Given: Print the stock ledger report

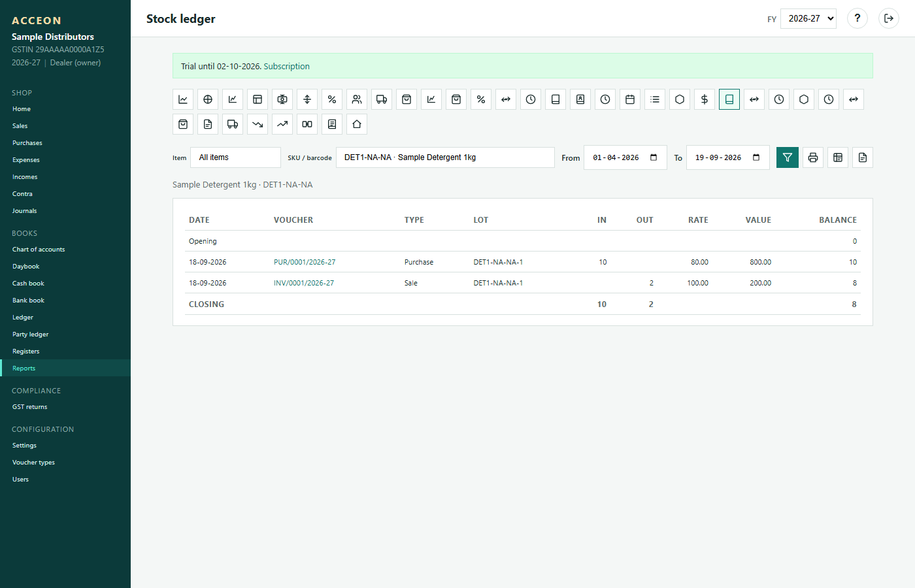Looking at the screenshot, I should (813, 157).
